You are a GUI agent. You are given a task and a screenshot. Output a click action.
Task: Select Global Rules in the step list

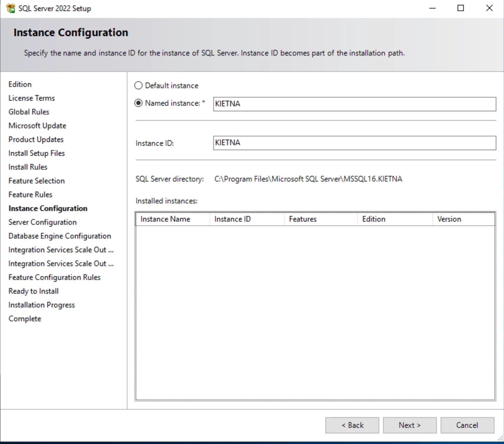pyautogui.click(x=29, y=112)
